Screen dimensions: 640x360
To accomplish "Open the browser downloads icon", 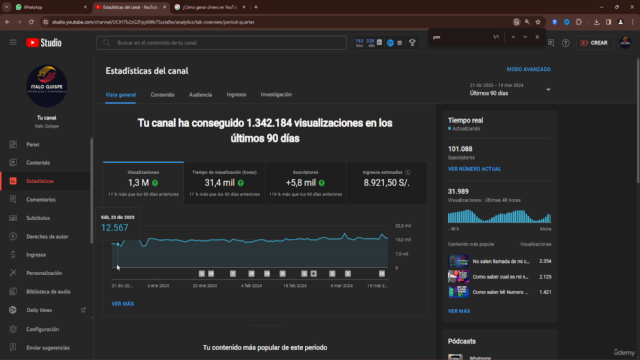I will click(596, 22).
